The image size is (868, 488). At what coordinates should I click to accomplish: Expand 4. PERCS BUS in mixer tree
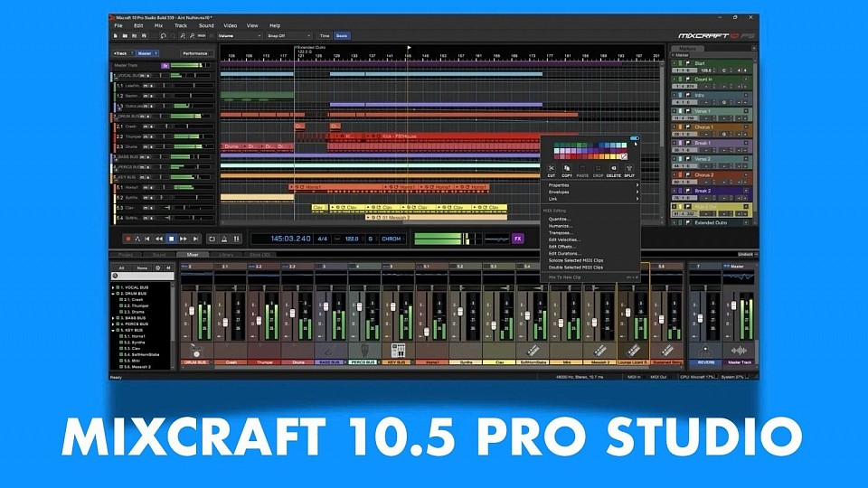(x=114, y=324)
